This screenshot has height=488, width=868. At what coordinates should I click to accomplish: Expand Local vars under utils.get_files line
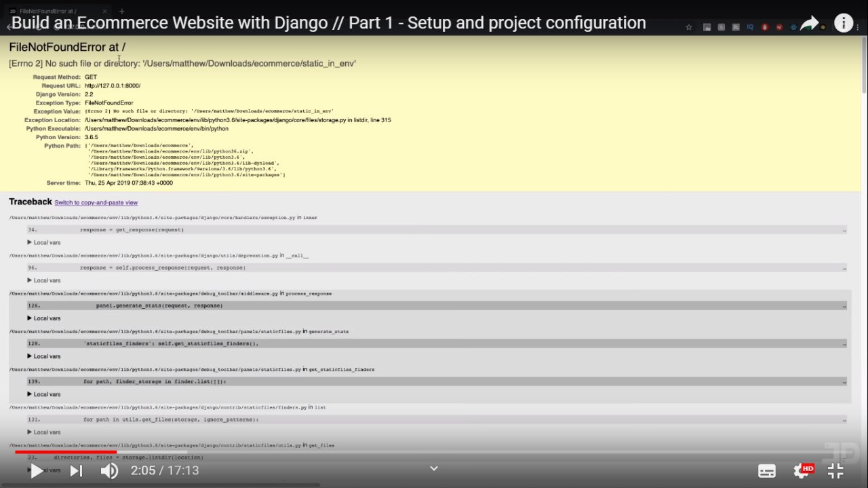(44, 432)
